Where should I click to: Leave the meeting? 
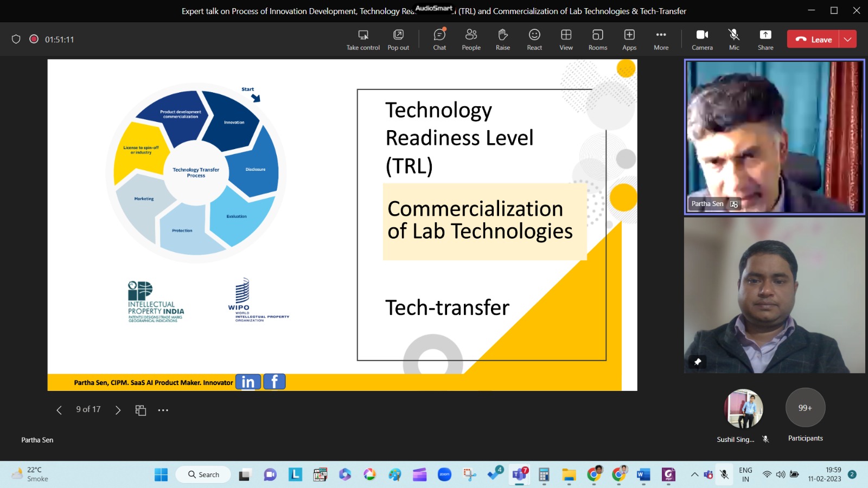pos(813,39)
